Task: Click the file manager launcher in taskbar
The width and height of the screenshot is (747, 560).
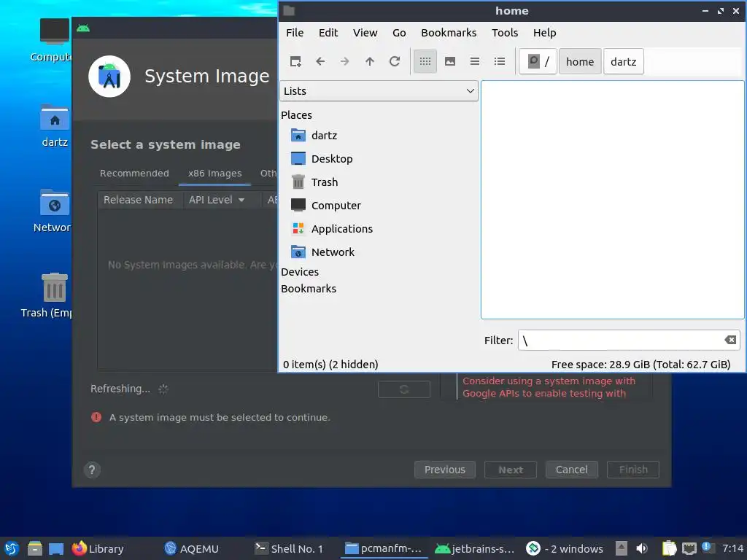Action: [34, 548]
